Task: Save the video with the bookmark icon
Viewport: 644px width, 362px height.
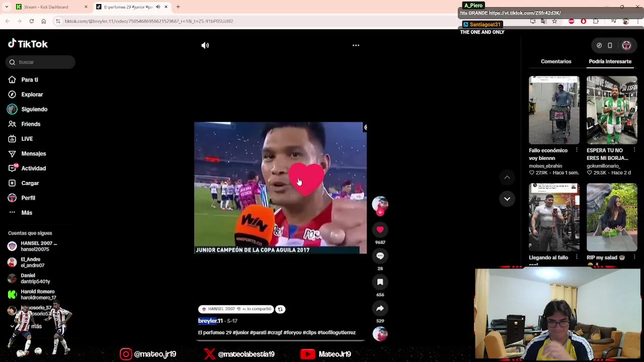Action: [380, 282]
